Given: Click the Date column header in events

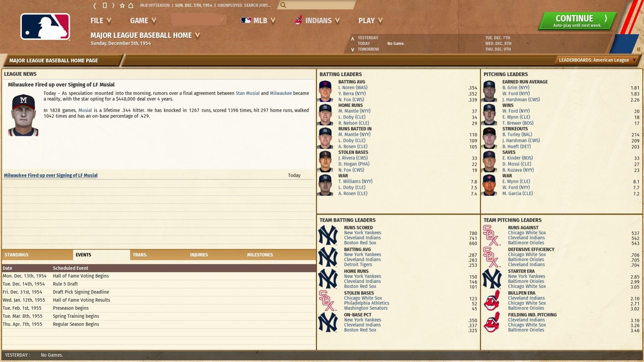Looking at the screenshot, I should click(7, 268).
